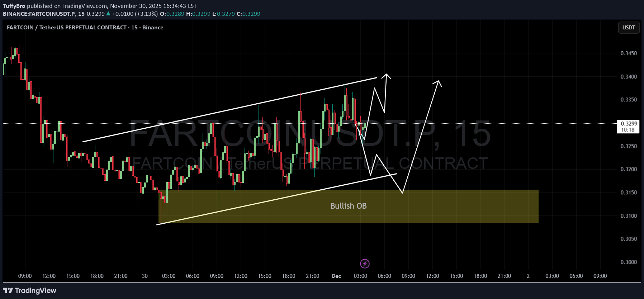Click the arrowhead of the first projected path
The image size is (644, 299).
coord(386,76)
